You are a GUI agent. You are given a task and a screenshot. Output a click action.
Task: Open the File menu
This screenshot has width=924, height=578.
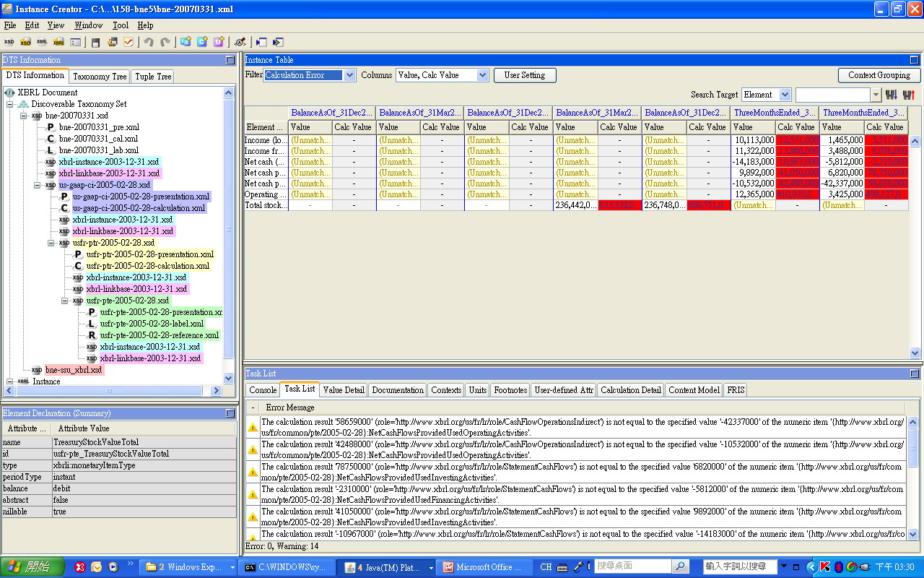(10, 25)
